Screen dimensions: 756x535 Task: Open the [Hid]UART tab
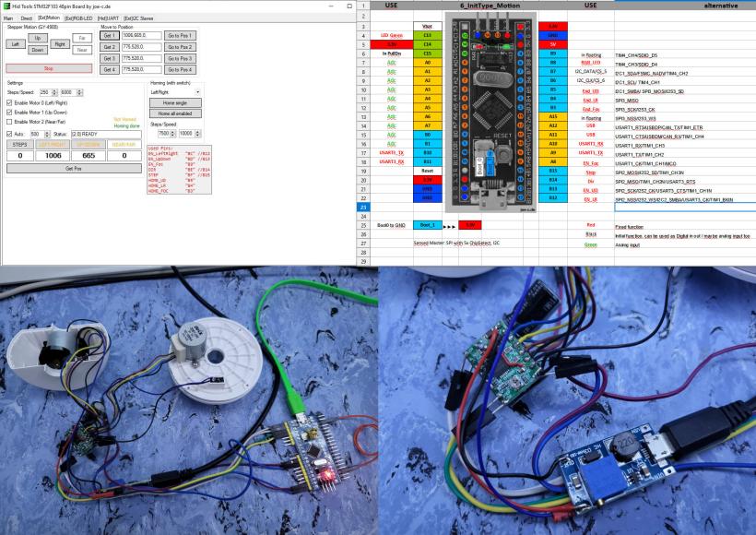coord(108,18)
